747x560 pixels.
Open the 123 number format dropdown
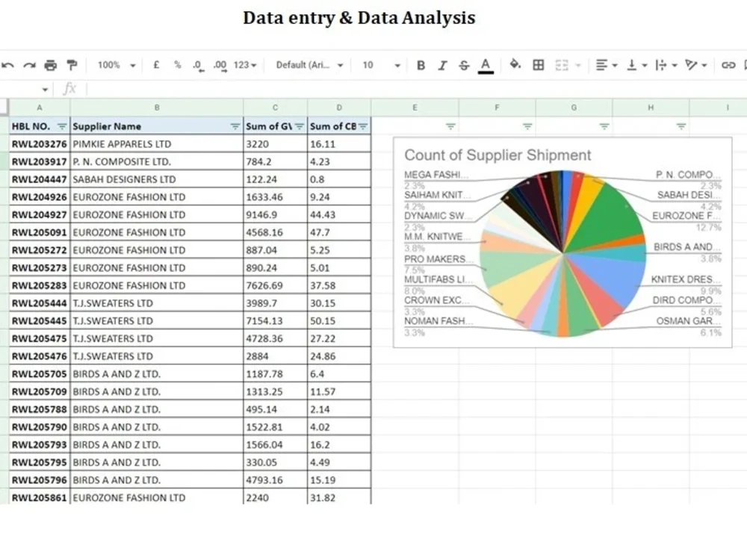click(245, 65)
